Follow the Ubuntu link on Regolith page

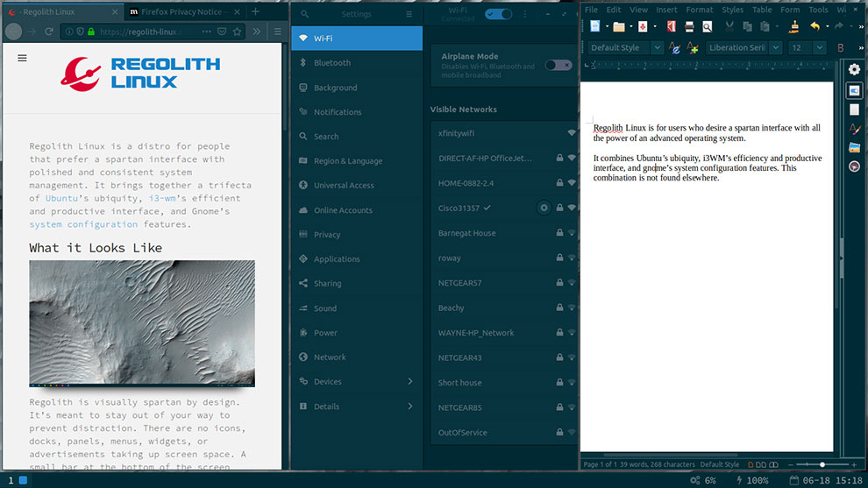(61, 198)
